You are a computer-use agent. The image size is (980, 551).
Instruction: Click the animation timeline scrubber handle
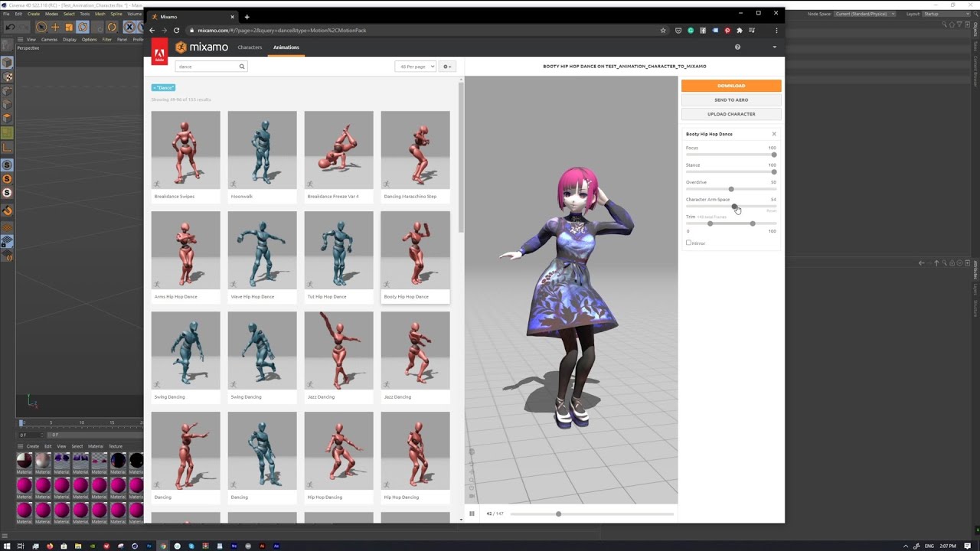tap(558, 514)
